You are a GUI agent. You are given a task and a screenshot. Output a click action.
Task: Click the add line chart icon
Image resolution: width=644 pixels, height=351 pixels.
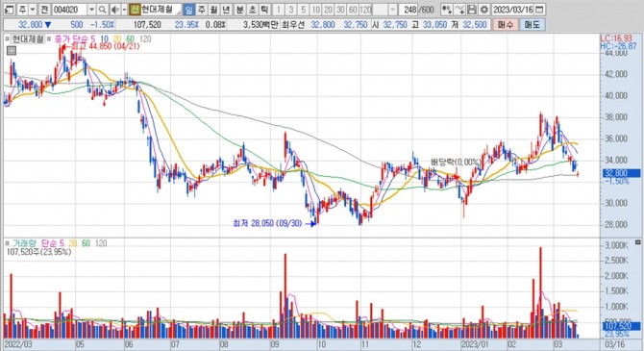459,10
